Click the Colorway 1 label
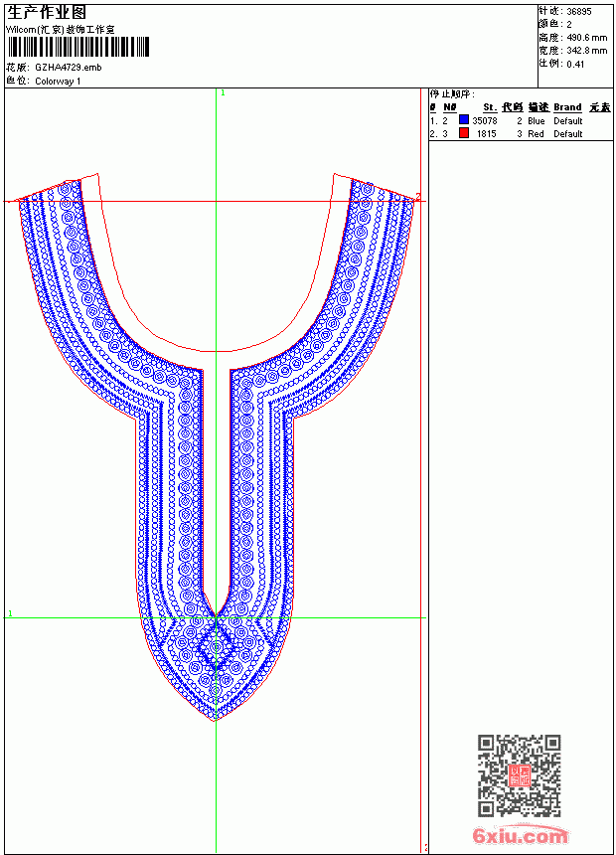The width and height of the screenshot is (616, 855). (x=58, y=82)
